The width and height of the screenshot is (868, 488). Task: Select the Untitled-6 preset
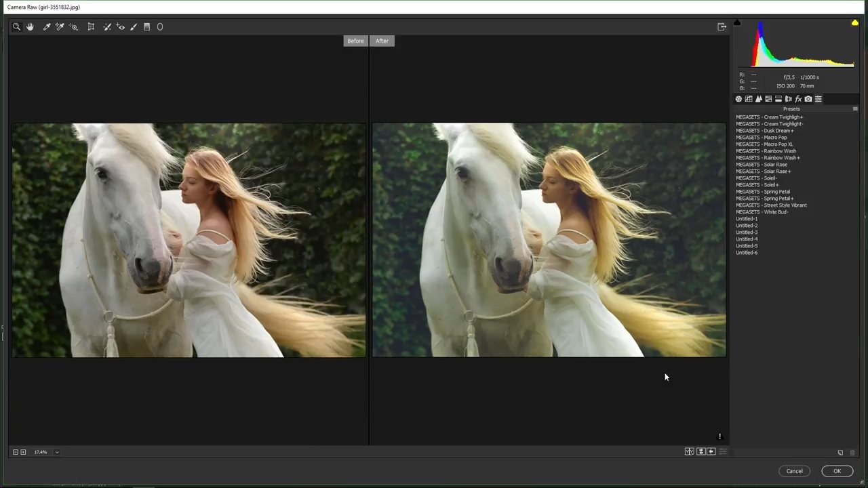click(x=747, y=253)
